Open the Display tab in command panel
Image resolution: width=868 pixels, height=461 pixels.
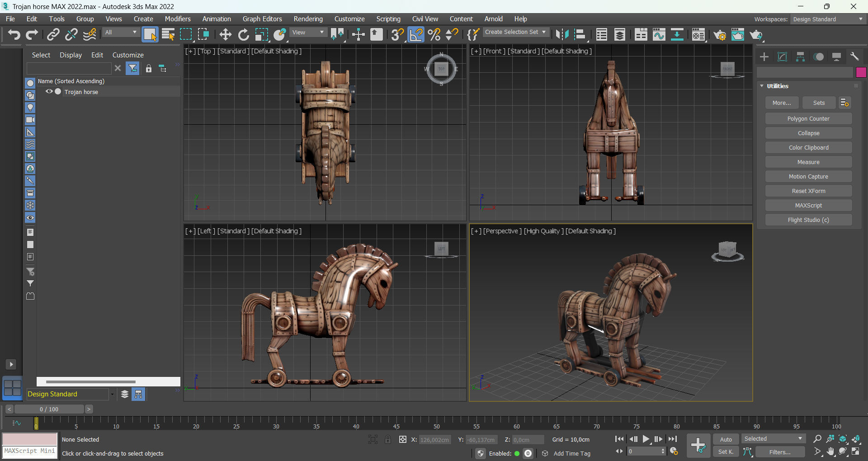tap(836, 56)
